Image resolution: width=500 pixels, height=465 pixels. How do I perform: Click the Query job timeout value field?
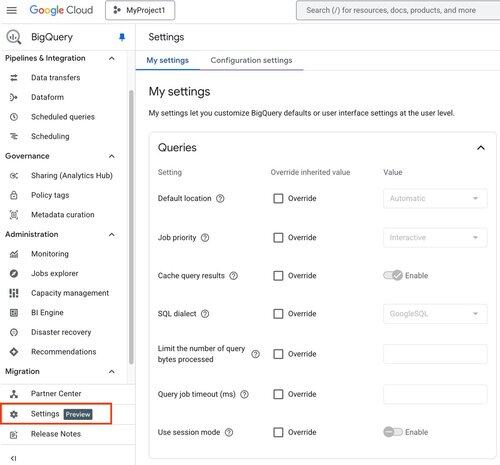click(x=435, y=394)
